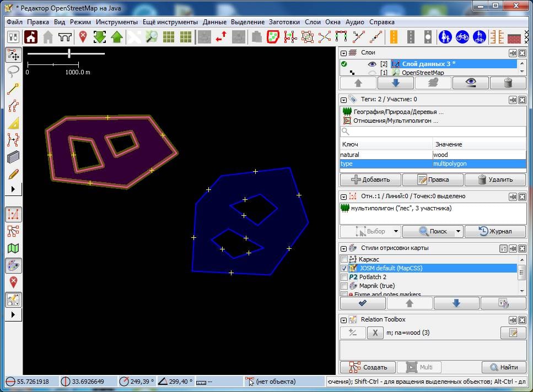The height and width of the screenshot is (392, 533).
Task: Click the Журнал button
Action: coord(496,231)
